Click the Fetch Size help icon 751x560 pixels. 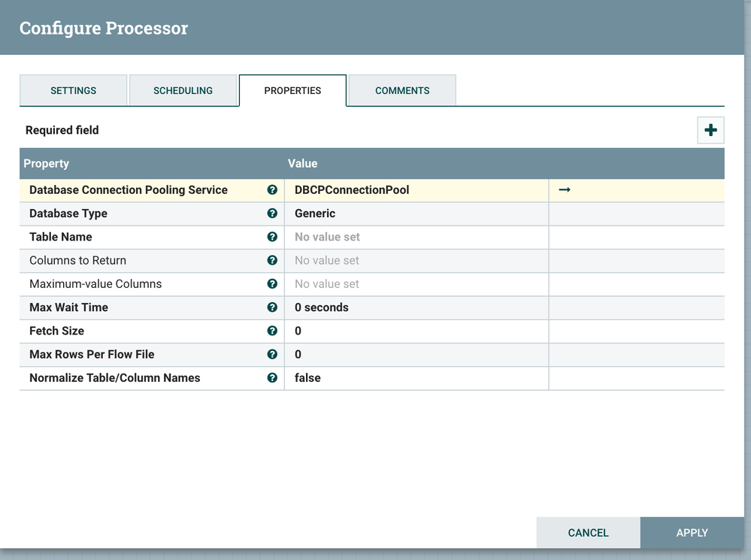[272, 331]
